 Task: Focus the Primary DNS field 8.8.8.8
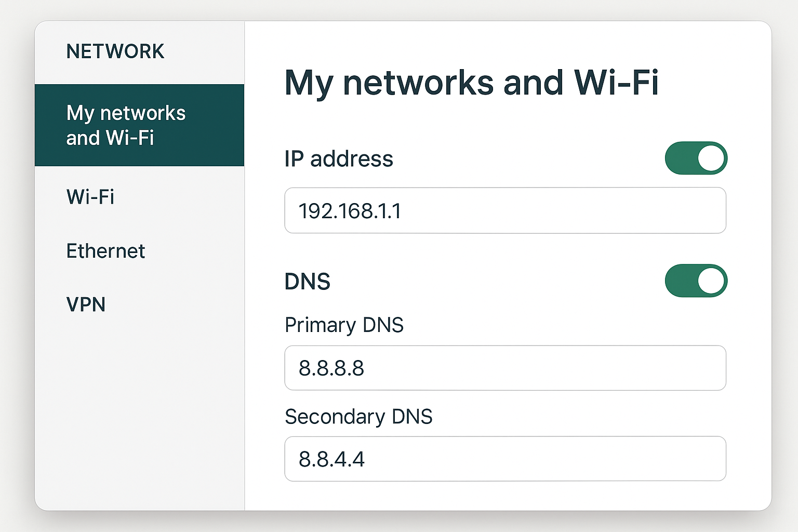(505, 368)
